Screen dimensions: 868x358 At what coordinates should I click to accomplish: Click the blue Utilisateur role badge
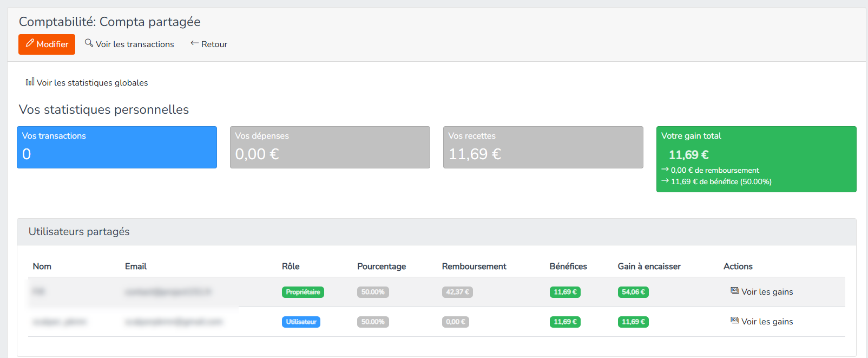pos(301,322)
